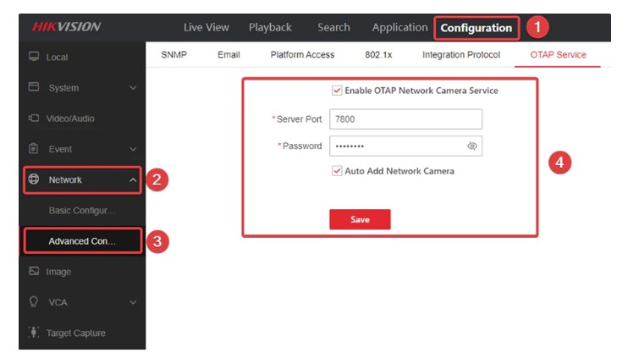Viewport: 639px width, 364px height.
Task: Select Video/Audio in the sidebar
Action: [x=82, y=119]
